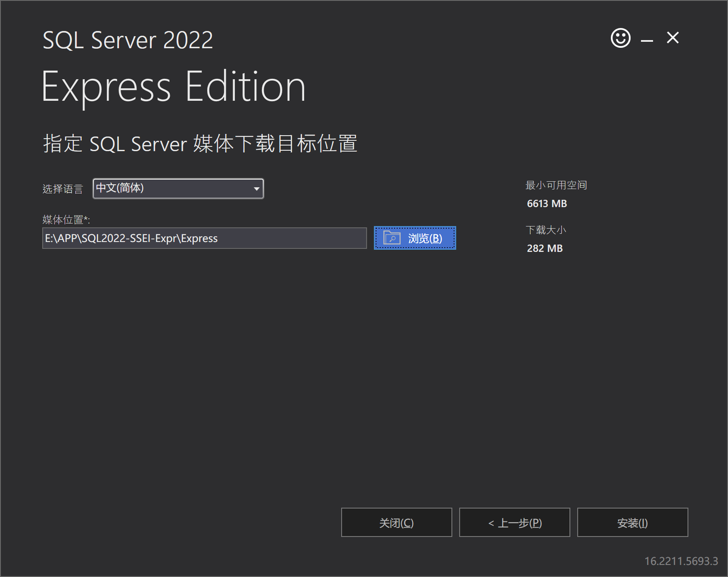This screenshot has width=728, height=577.
Task: Minimize the SQL Server installer window
Action: 647,39
